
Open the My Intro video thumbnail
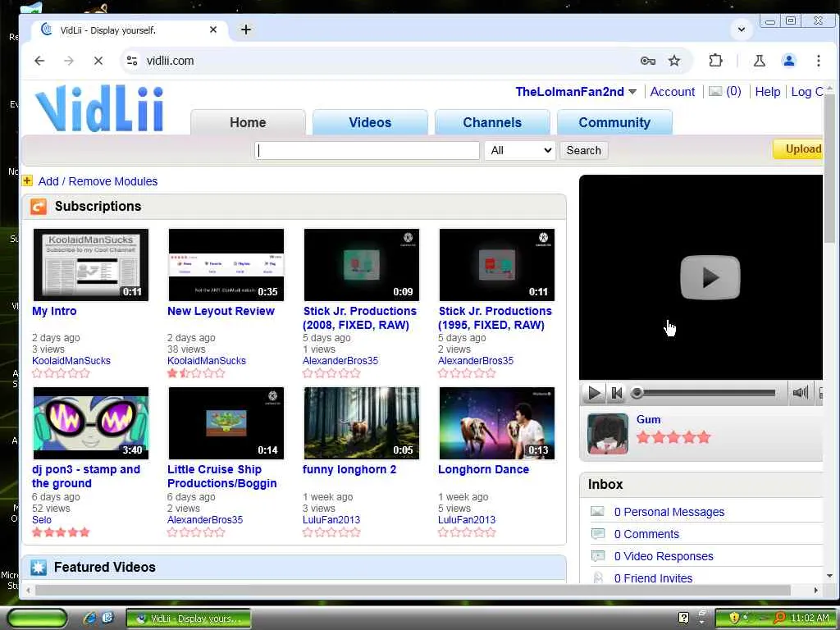coord(91,265)
